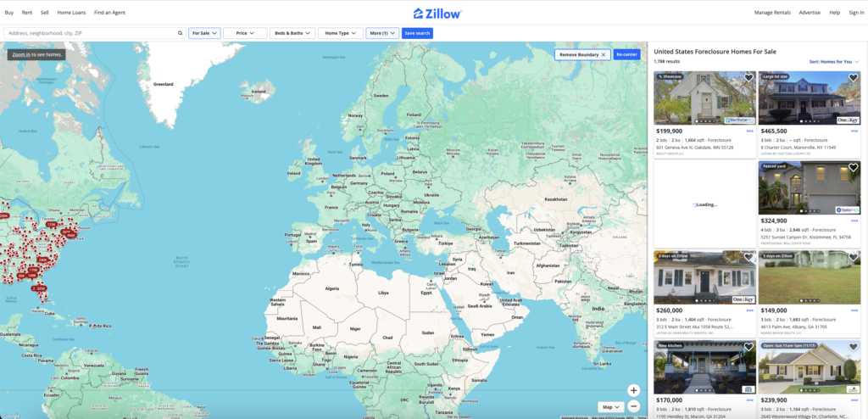
Task: Open the Rent menu
Action: (x=27, y=12)
